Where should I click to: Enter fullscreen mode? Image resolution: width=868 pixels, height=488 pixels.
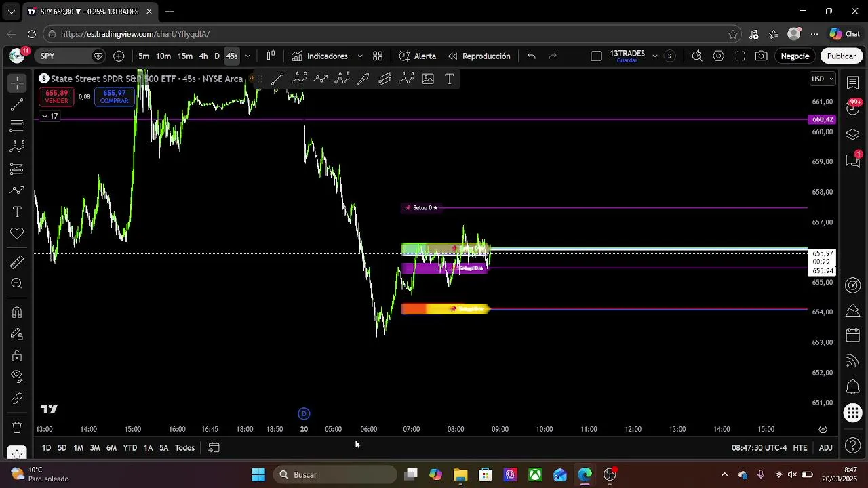[x=741, y=56]
